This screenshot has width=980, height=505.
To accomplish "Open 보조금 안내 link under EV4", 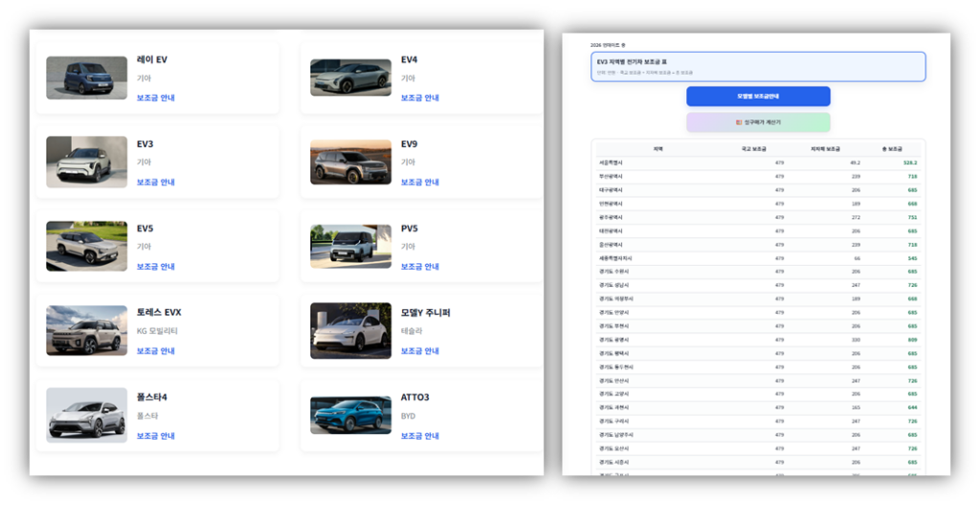I will point(420,99).
